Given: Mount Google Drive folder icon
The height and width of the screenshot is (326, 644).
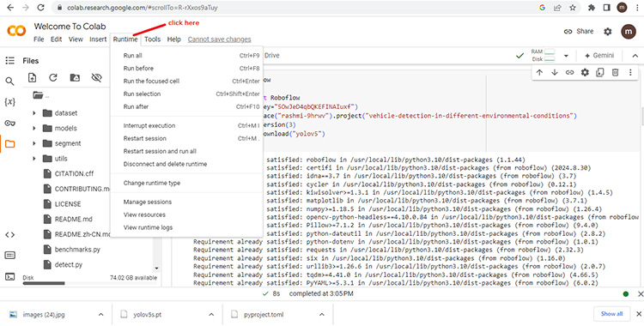Looking at the screenshot, I should click(75, 77).
